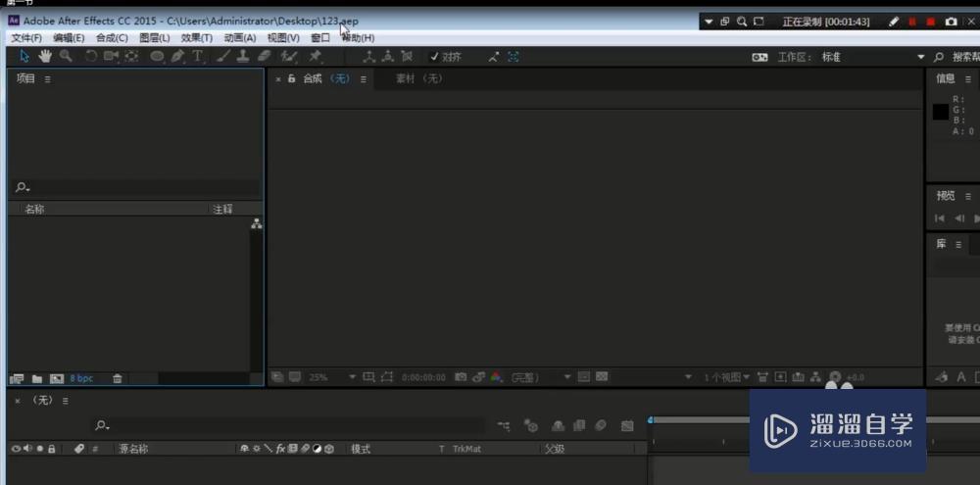Toggle the composition viewer lock icon
Screen dimensions: 980x485
click(291, 78)
